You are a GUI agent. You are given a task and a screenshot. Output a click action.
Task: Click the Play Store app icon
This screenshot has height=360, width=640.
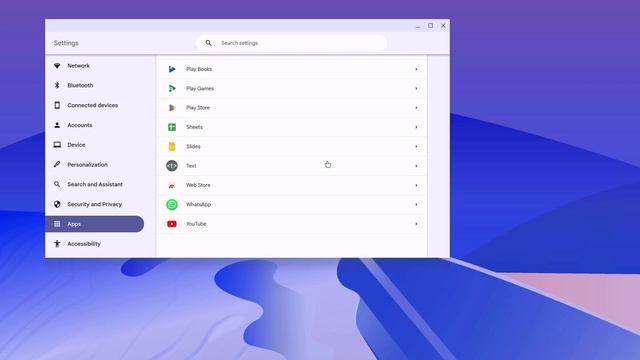tap(172, 108)
